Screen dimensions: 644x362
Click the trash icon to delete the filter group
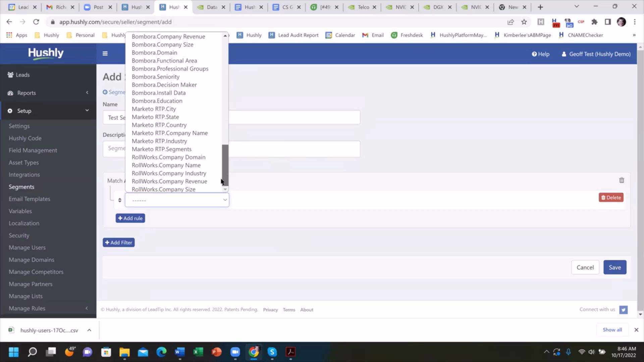622,180
